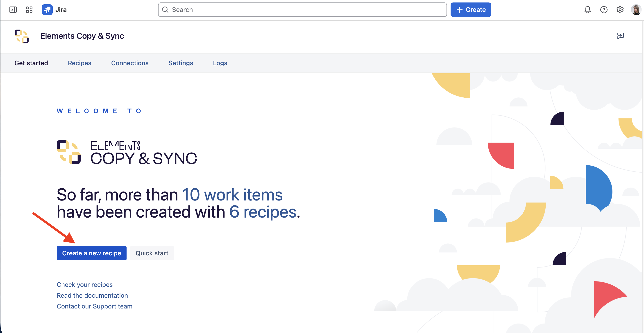Viewport: 644px width, 333px height.
Task: Click the WELCOME TO heading text
Action: (100, 111)
